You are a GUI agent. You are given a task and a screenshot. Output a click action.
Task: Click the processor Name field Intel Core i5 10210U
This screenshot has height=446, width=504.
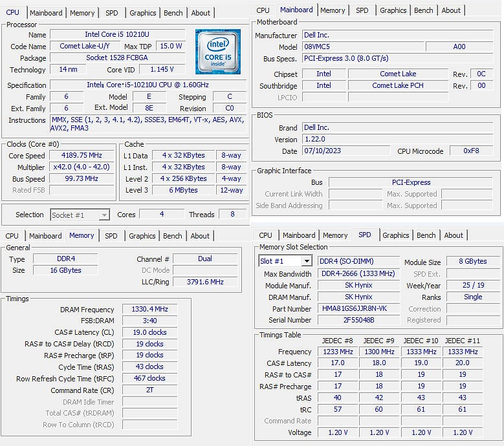click(x=117, y=34)
